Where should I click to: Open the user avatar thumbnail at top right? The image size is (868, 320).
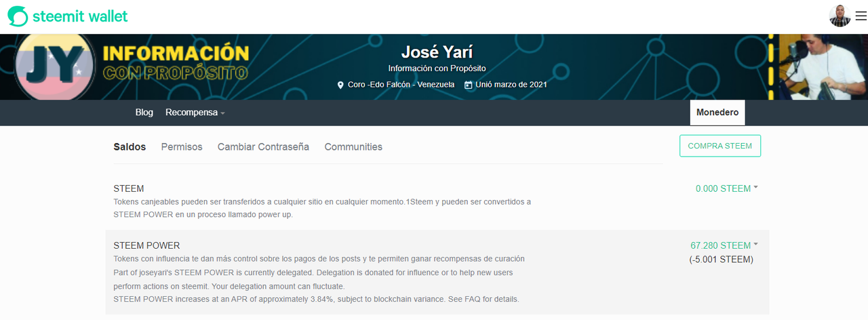coord(840,16)
